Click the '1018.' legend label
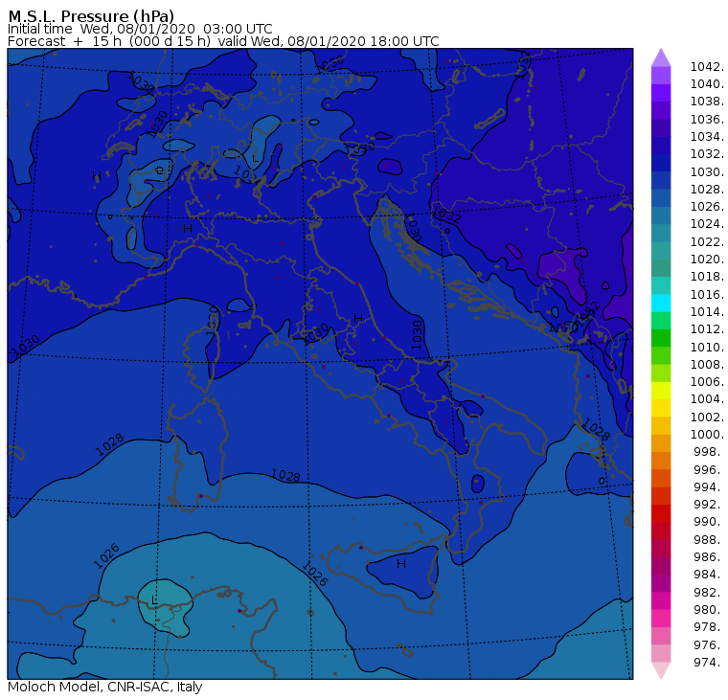 pyautogui.click(x=707, y=277)
